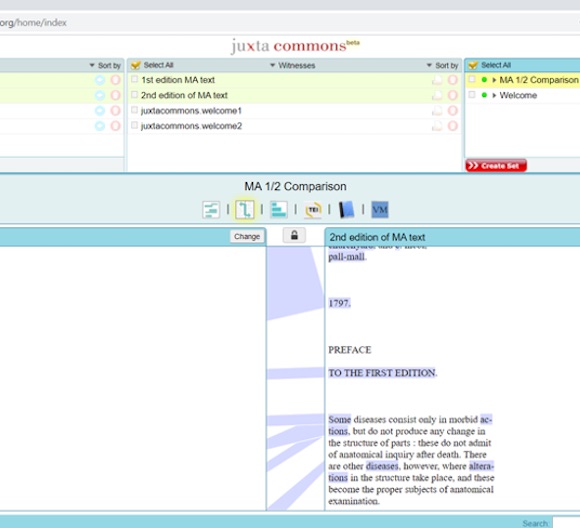Click the highlighted 1797 difference text
Viewport: 580px width, 528px height.
coord(339,303)
